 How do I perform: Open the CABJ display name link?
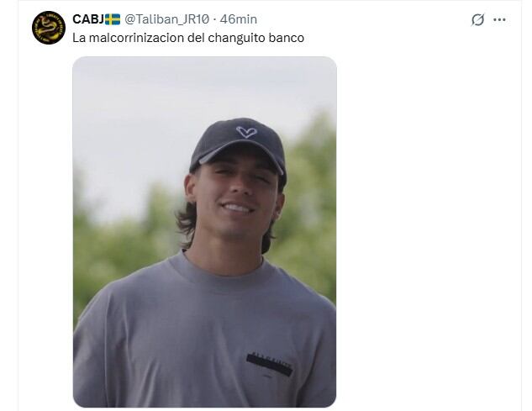click(88, 19)
